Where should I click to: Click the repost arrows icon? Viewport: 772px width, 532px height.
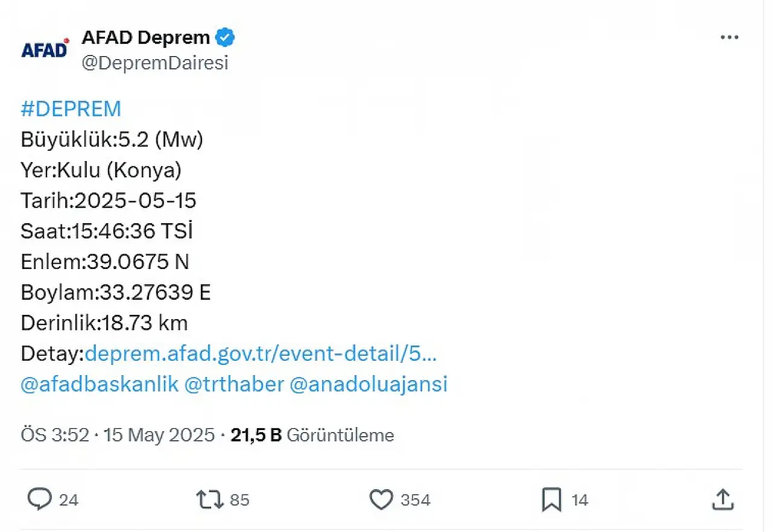tap(209, 500)
